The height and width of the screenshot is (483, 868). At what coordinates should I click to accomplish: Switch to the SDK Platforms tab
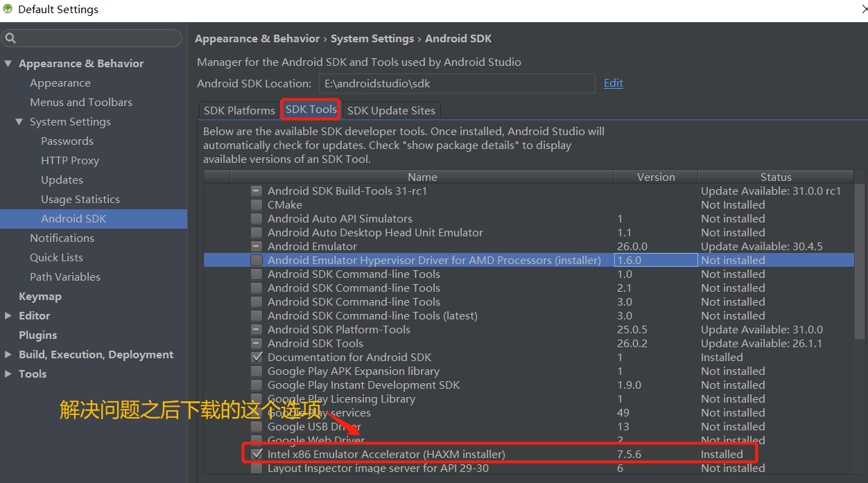(x=238, y=109)
